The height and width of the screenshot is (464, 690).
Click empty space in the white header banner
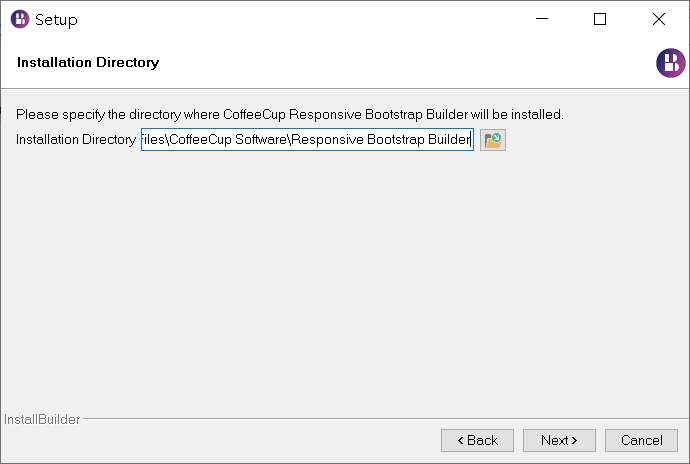click(x=400, y=63)
